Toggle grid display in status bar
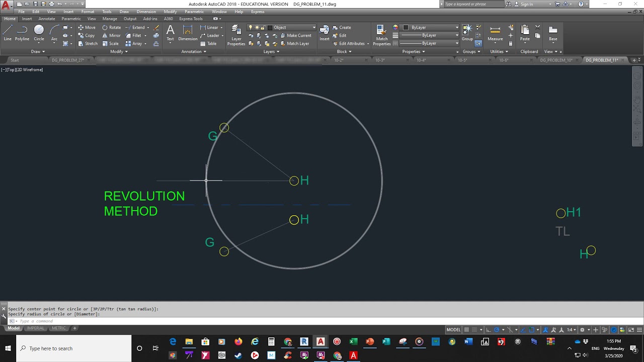This screenshot has height=362, width=644. point(466,330)
